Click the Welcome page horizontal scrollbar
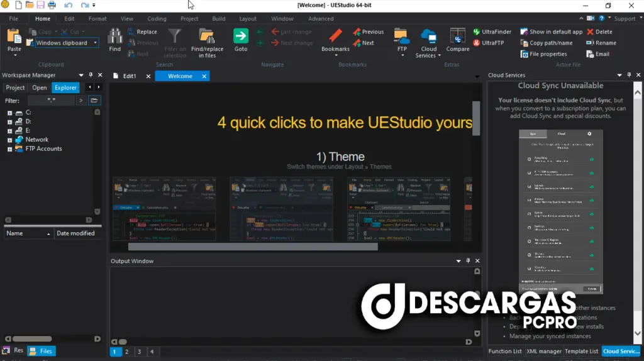The width and height of the screenshot is (644, 361). [x=253, y=247]
